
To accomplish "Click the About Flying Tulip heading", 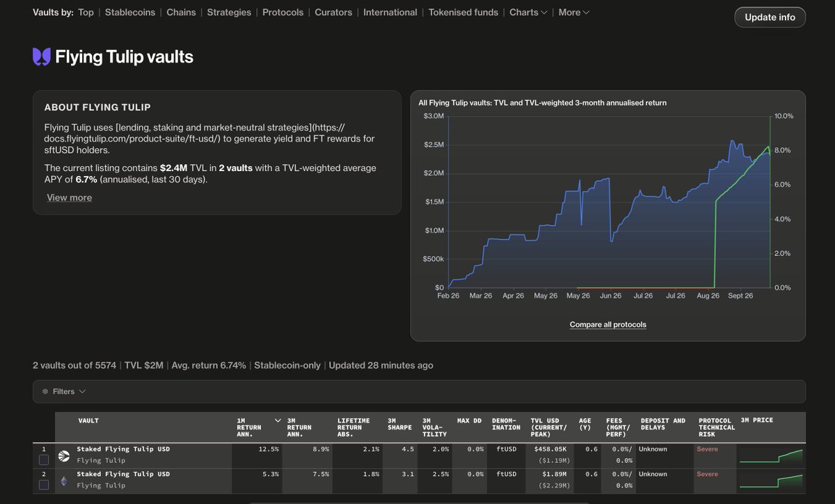I will [97, 107].
